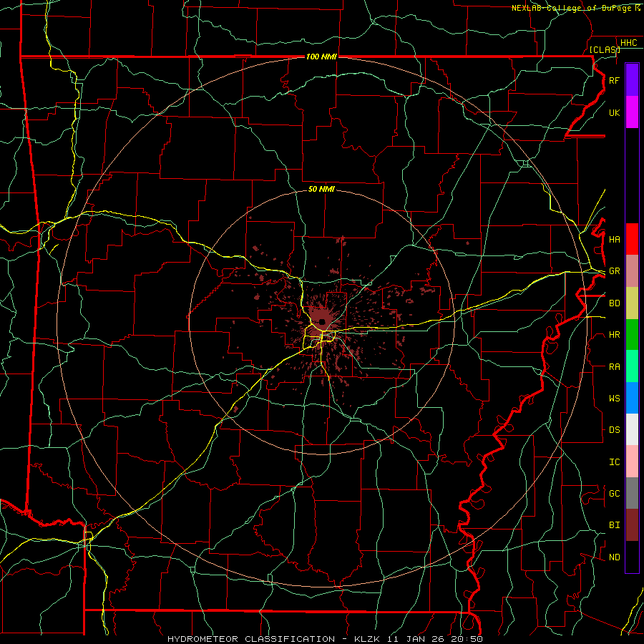Viewport: 644px width, 644px height.
Task: Click the WS legend label
Action: click(x=615, y=399)
